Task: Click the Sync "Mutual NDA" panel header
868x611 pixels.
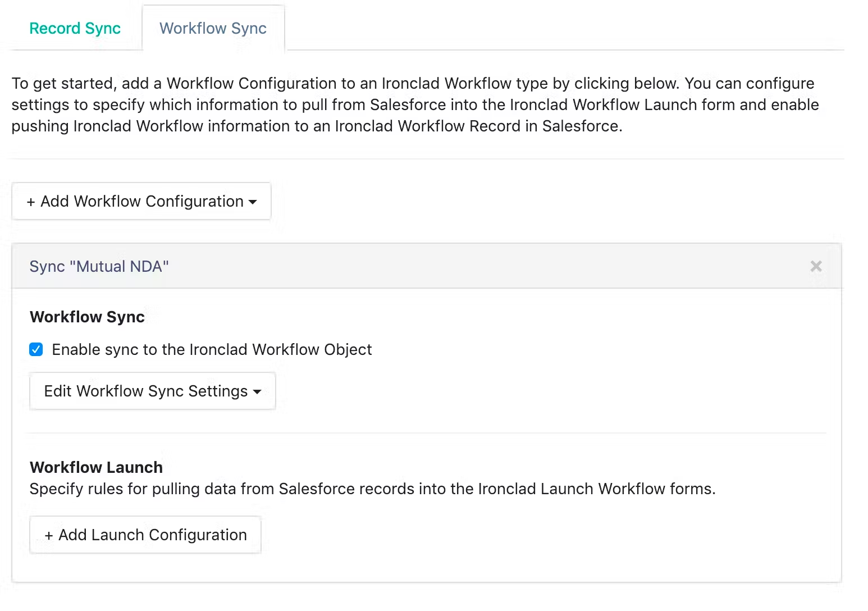Action: pyautogui.click(x=427, y=266)
